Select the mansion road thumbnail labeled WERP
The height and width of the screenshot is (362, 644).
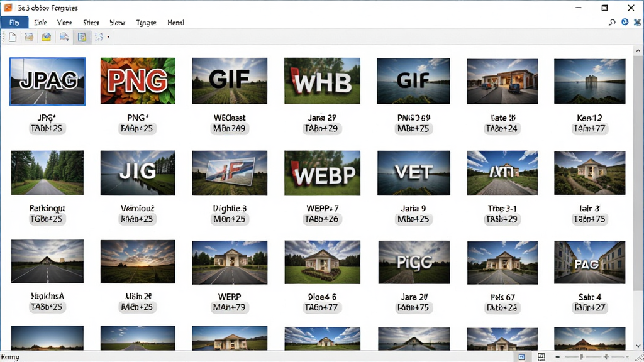click(230, 262)
